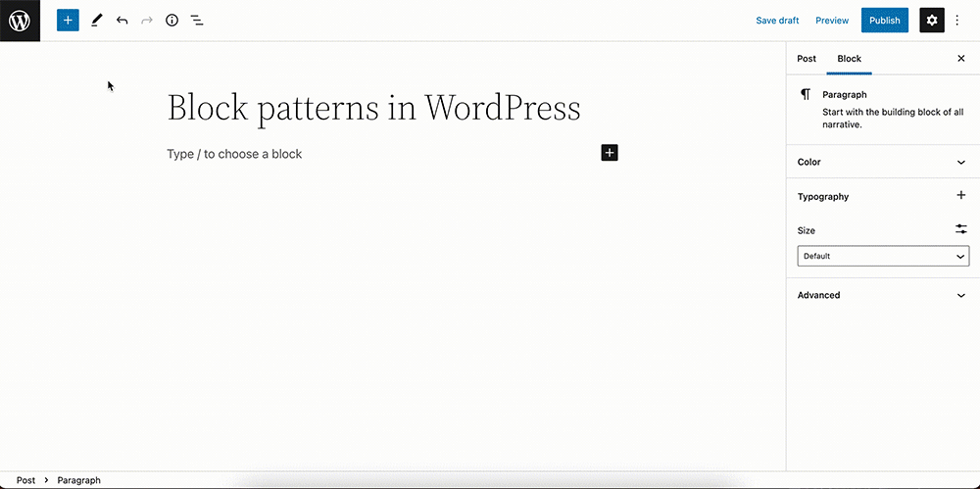The width and height of the screenshot is (980, 489).
Task: Expand the Color panel
Action: point(883,162)
